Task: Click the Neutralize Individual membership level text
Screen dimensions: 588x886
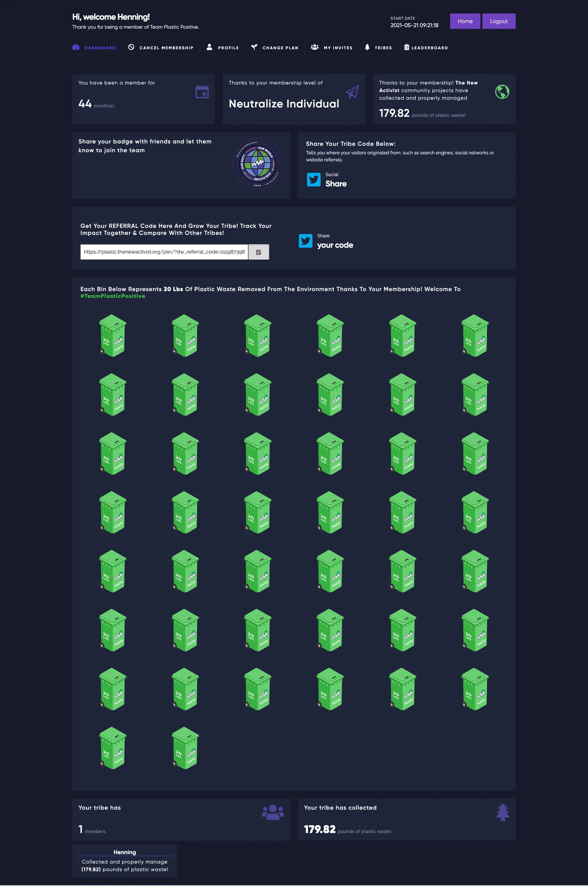Action: [x=284, y=104]
